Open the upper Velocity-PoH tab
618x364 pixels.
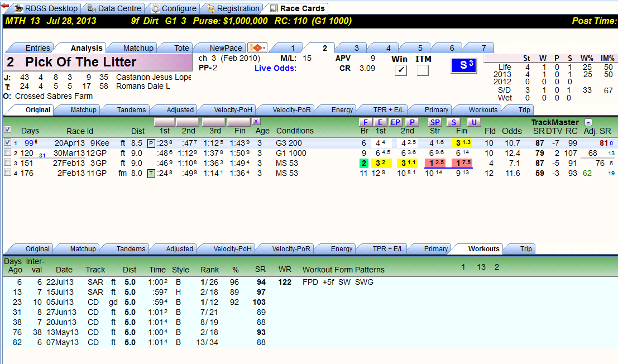point(233,110)
